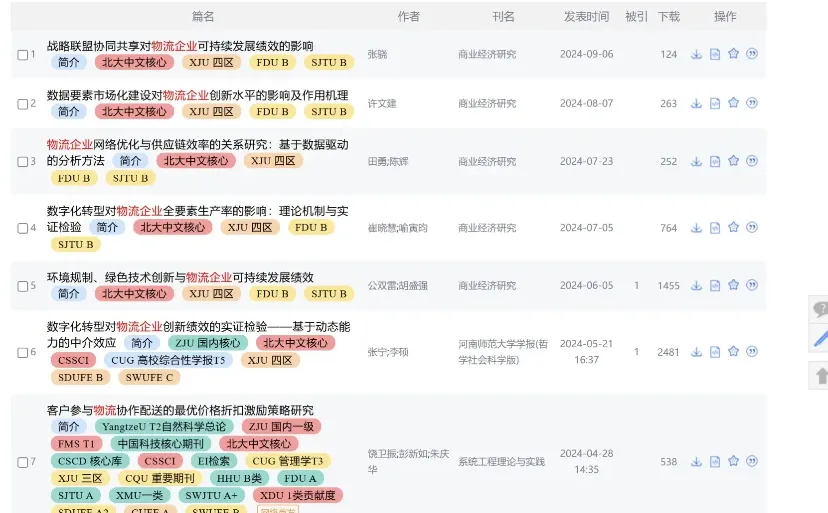Star the article dated 2024-08-07
The width and height of the screenshot is (828, 513).
[733, 102]
